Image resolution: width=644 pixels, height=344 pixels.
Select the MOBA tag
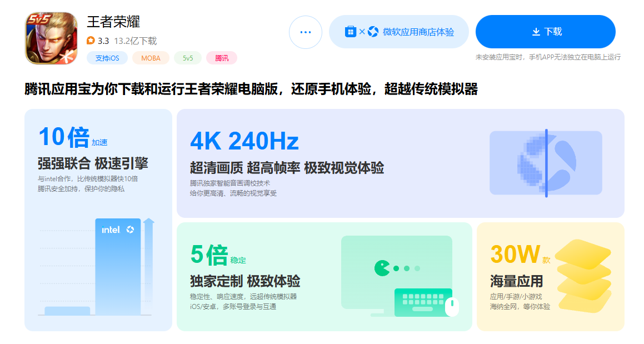tap(151, 58)
